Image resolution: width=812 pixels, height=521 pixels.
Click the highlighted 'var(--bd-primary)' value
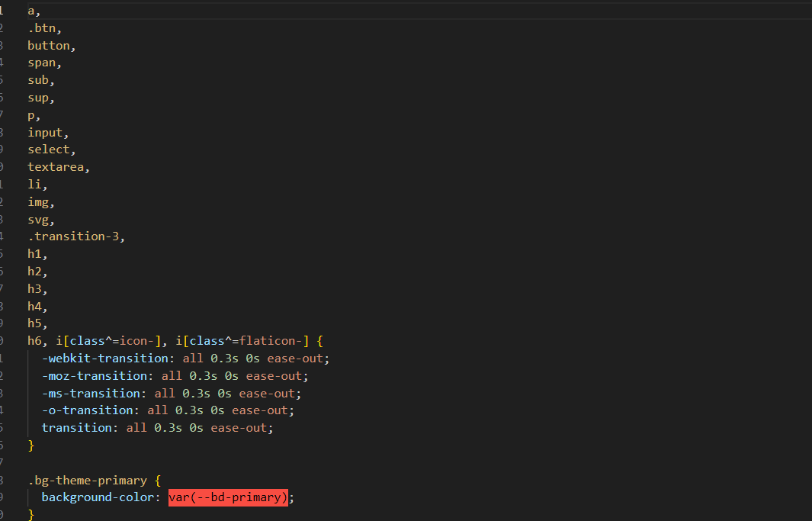[228, 497]
